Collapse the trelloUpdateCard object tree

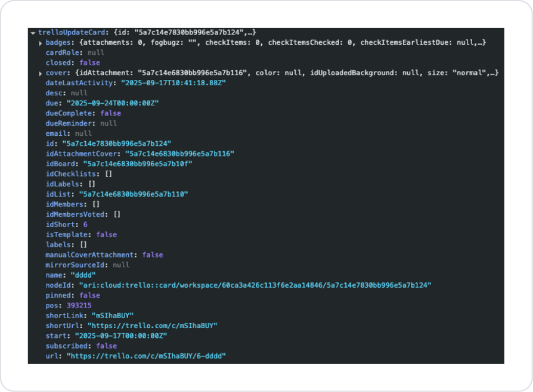tap(33, 33)
